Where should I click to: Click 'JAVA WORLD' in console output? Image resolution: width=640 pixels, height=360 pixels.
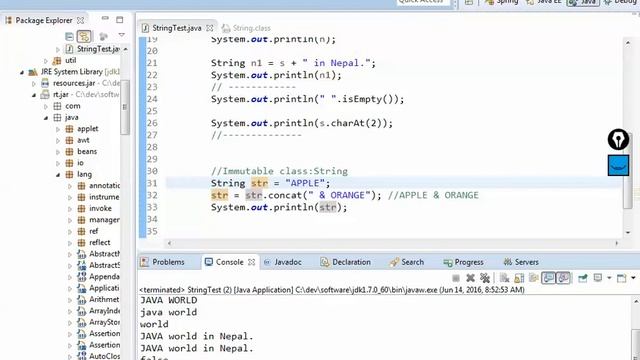coord(169,300)
